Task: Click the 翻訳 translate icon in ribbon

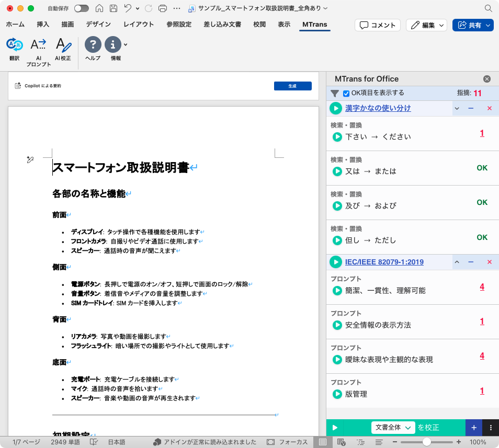Action: (x=14, y=45)
